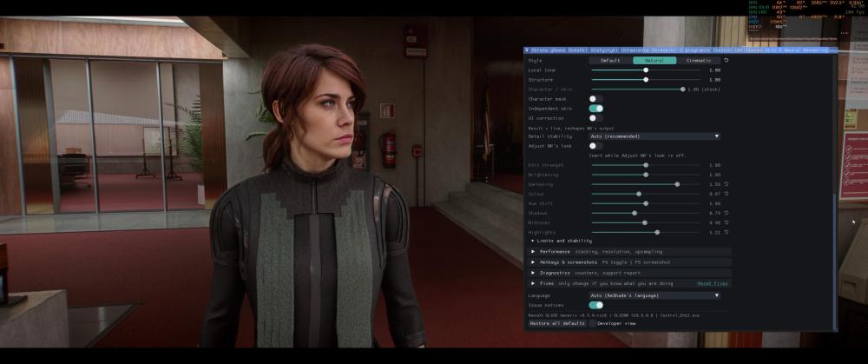Select the Natural style button
868x364 pixels.
(x=654, y=61)
